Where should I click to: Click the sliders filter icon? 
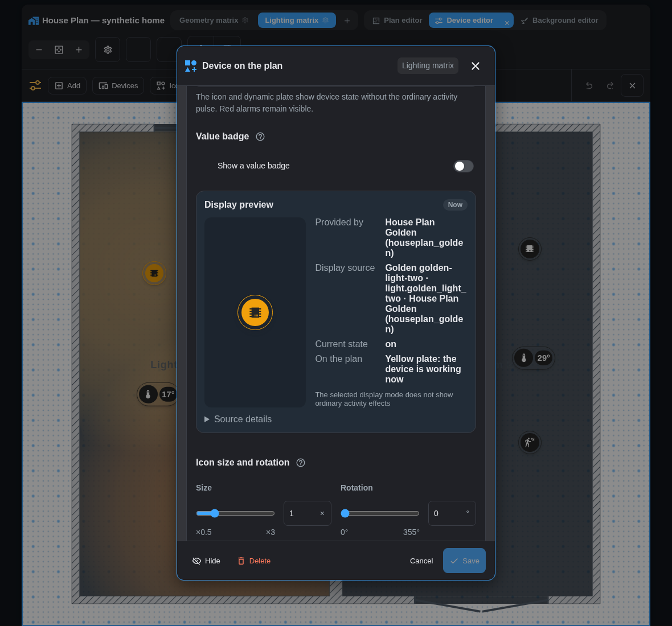coord(35,85)
